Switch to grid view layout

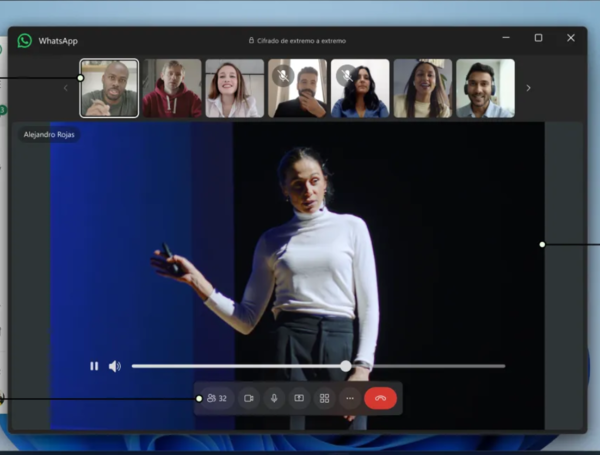click(x=324, y=398)
